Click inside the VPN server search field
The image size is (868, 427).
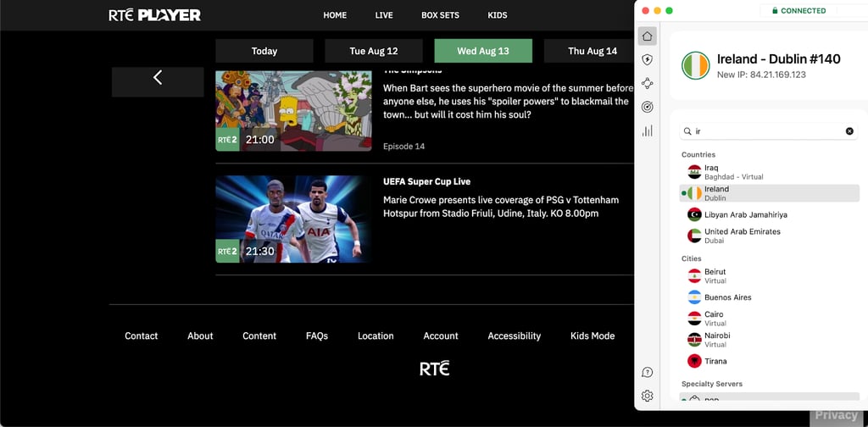pyautogui.click(x=768, y=131)
